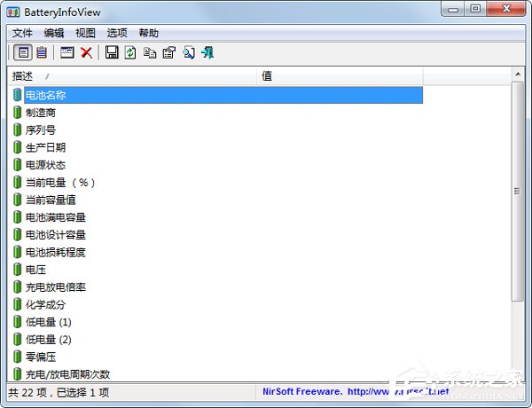Open the 帮助 menu

(149, 33)
